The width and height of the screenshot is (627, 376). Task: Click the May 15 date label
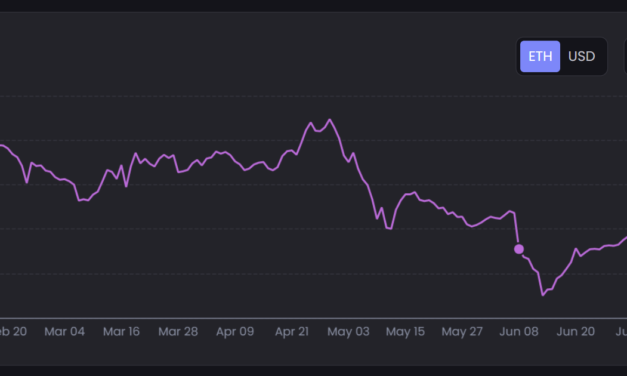pyautogui.click(x=405, y=332)
